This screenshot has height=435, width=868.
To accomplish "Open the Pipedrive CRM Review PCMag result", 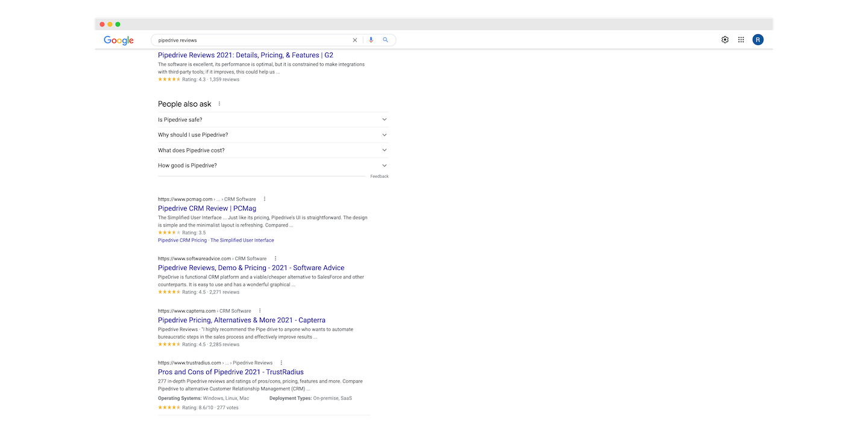I will pos(207,208).
